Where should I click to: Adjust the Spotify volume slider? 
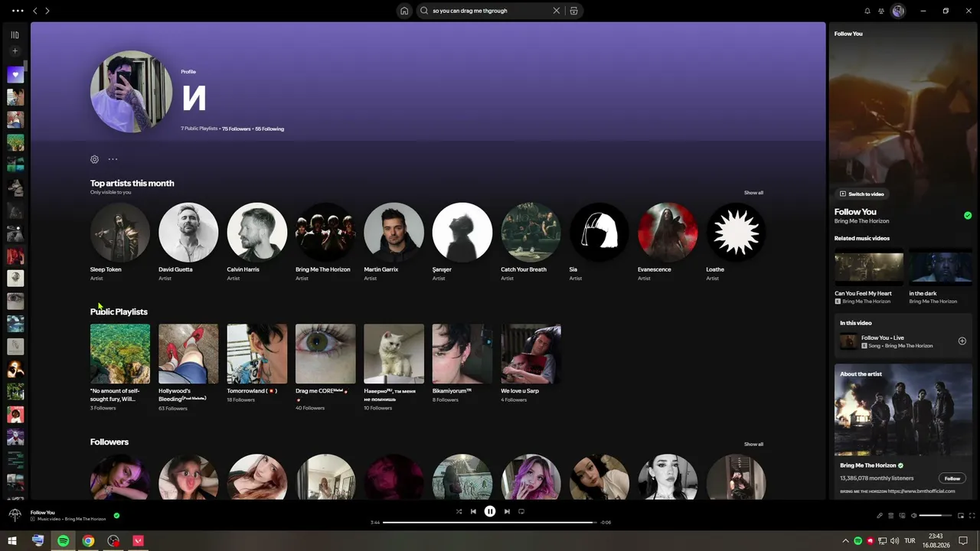[936, 516]
